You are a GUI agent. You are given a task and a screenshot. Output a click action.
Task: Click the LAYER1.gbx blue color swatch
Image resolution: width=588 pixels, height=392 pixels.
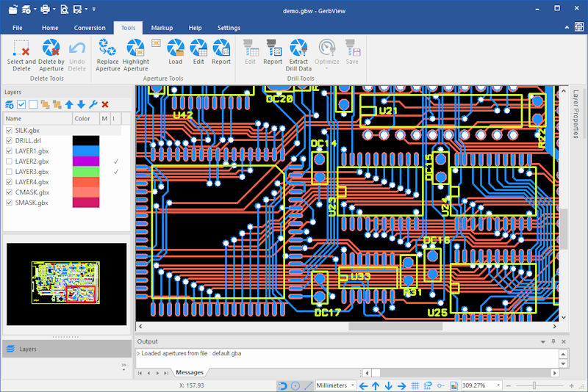[x=85, y=151]
